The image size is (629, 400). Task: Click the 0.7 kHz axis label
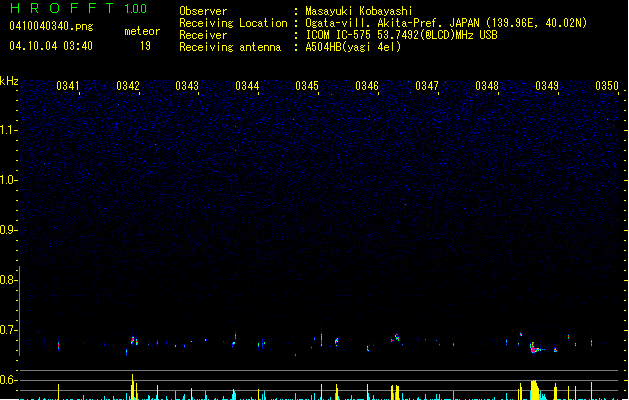[x=8, y=330]
